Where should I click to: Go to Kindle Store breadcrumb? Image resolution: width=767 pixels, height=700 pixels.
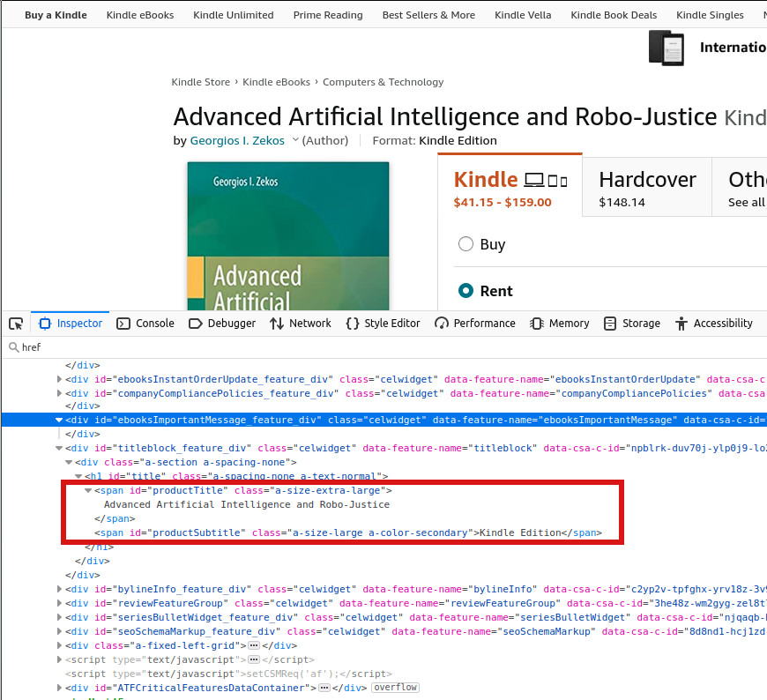click(200, 82)
